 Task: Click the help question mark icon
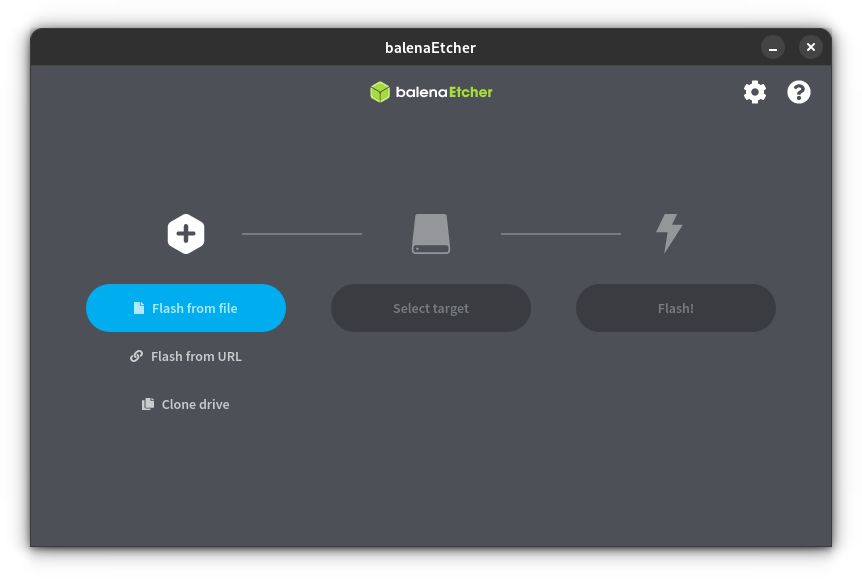(x=799, y=92)
